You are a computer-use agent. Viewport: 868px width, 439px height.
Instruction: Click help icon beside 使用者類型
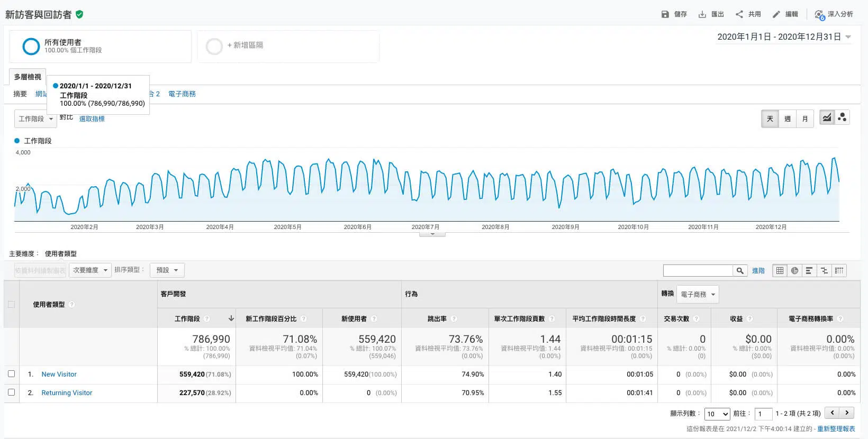click(72, 305)
